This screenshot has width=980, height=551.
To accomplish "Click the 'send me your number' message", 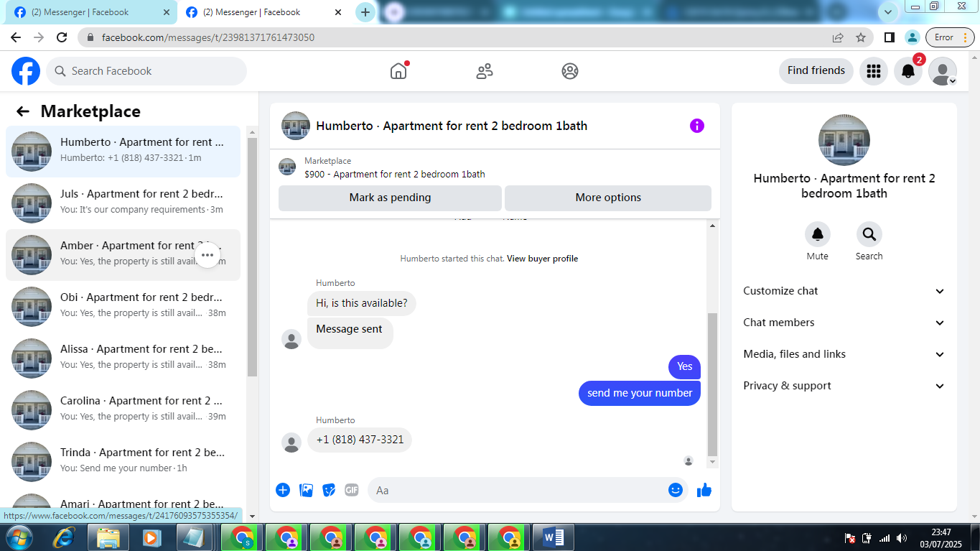I will pos(640,393).
